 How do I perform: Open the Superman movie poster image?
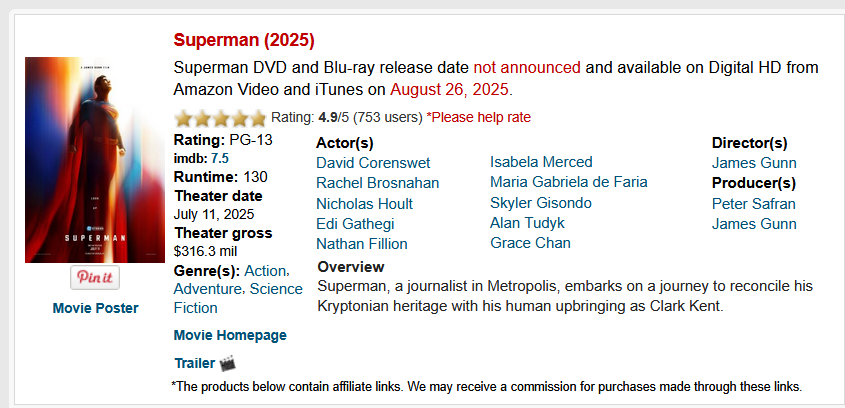coord(95,160)
